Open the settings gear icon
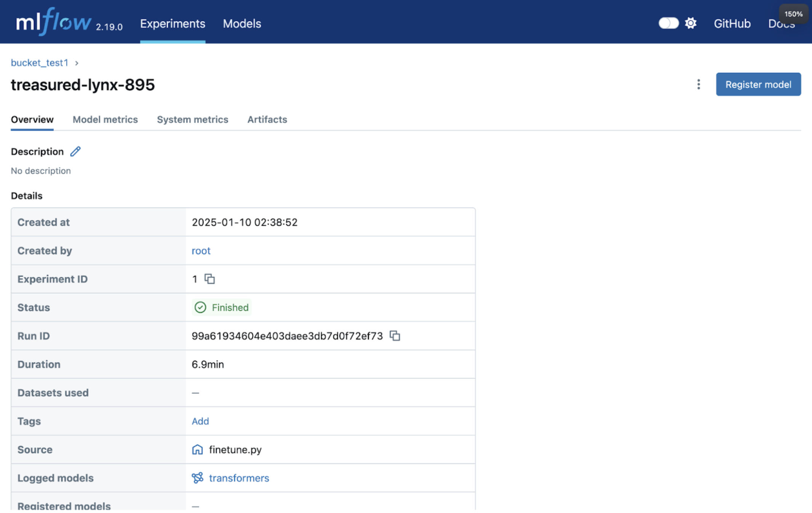Image resolution: width=812 pixels, height=513 pixels. pos(691,23)
